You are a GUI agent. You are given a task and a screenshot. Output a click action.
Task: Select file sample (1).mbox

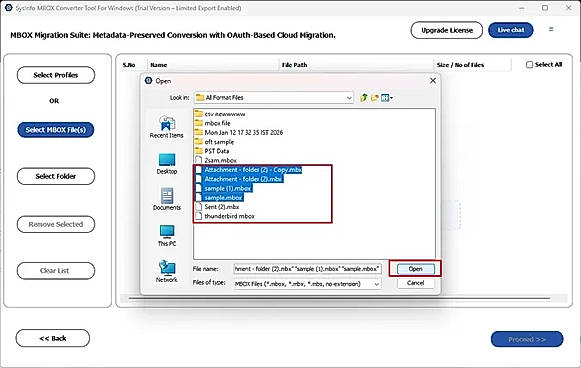click(223, 188)
